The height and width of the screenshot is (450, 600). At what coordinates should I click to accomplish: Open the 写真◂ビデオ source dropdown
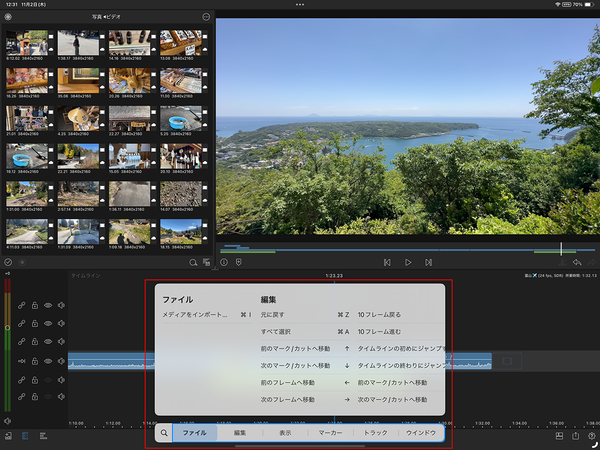105,17
